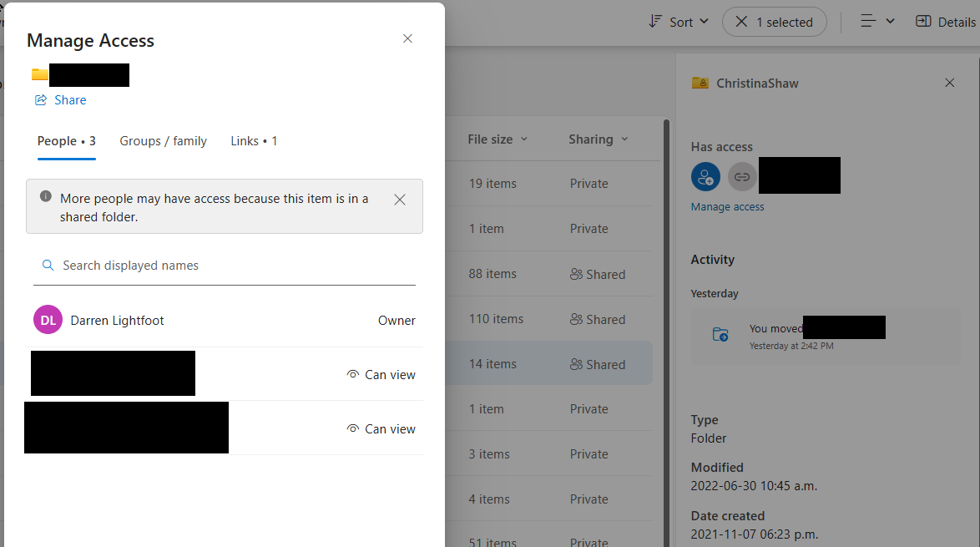Open the first Can view permission
The image size is (980, 547).
(x=381, y=374)
